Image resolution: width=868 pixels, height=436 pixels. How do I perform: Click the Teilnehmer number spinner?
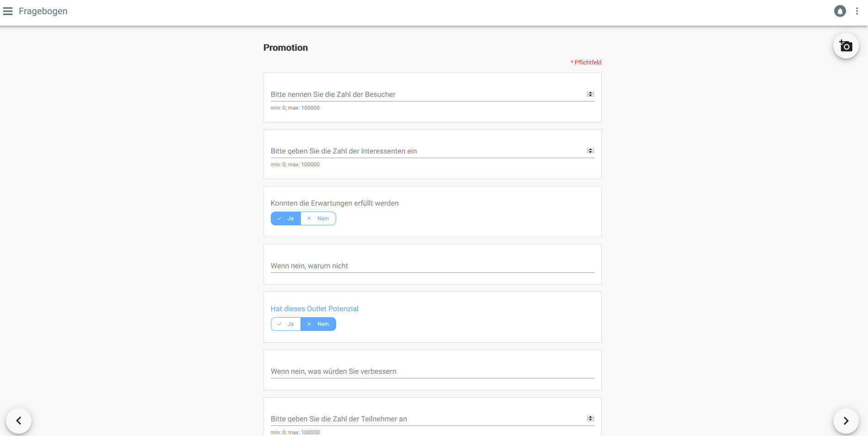(x=590, y=419)
